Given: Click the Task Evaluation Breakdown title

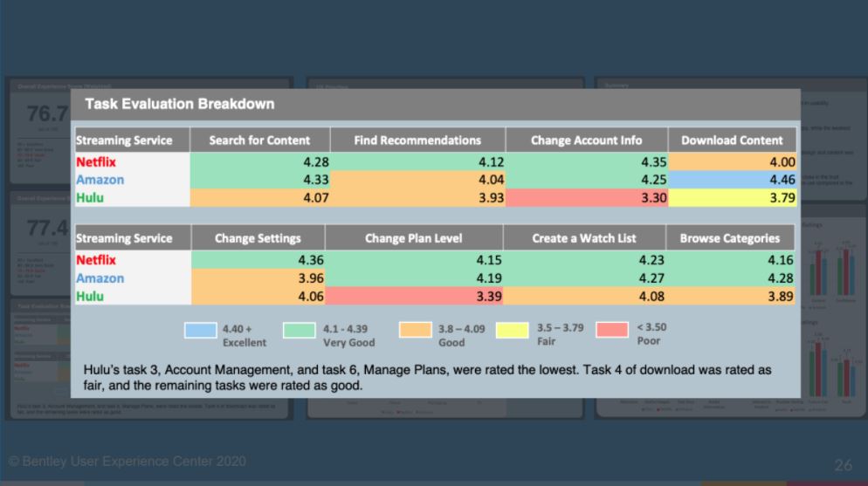Looking at the screenshot, I should point(179,104).
